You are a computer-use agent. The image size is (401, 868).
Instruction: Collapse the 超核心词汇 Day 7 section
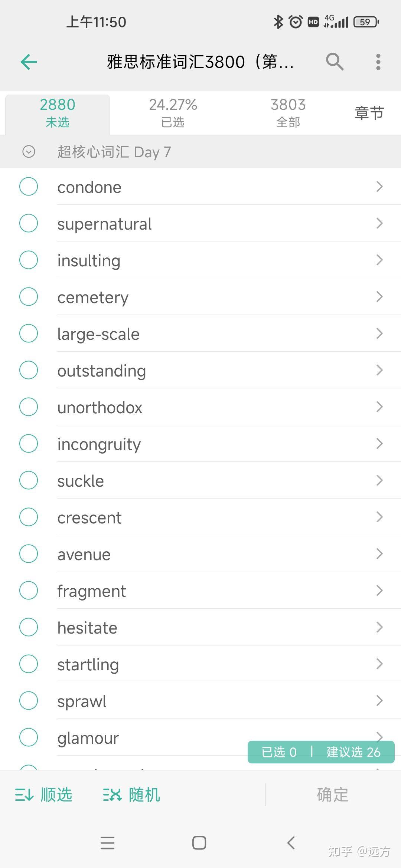29,152
